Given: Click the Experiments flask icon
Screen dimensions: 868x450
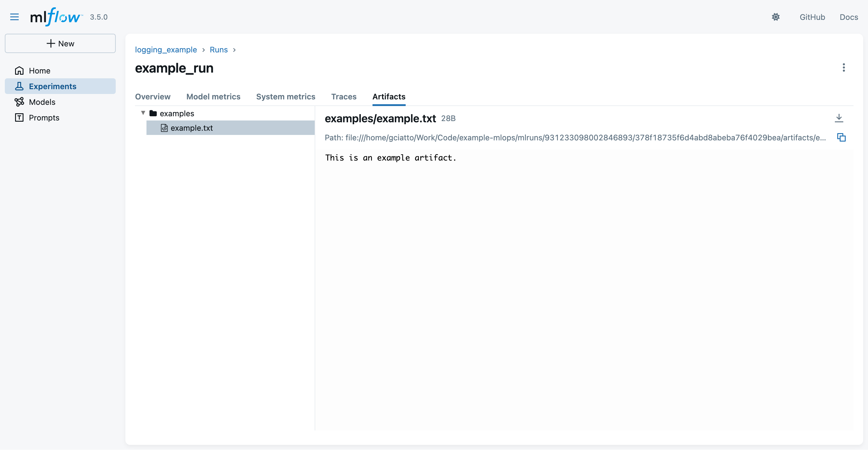Looking at the screenshot, I should (19, 86).
